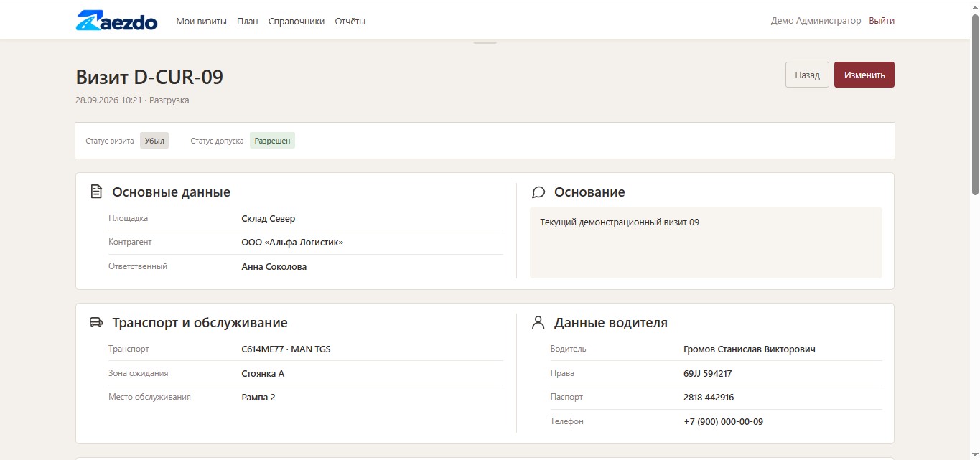This screenshot has width=980, height=460.
Task: Click the Основание section heading
Action: [589, 192]
